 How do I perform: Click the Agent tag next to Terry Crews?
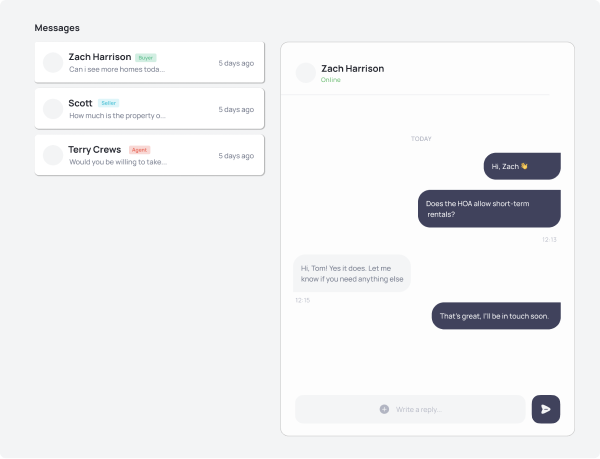click(139, 149)
